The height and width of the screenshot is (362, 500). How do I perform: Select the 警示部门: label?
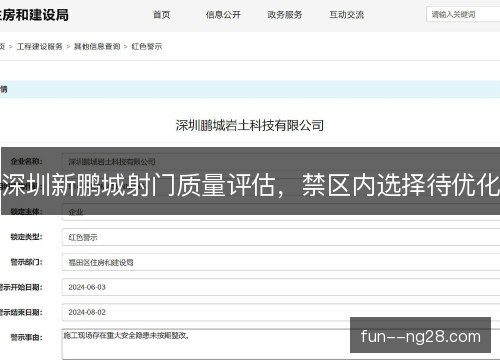click(x=26, y=262)
